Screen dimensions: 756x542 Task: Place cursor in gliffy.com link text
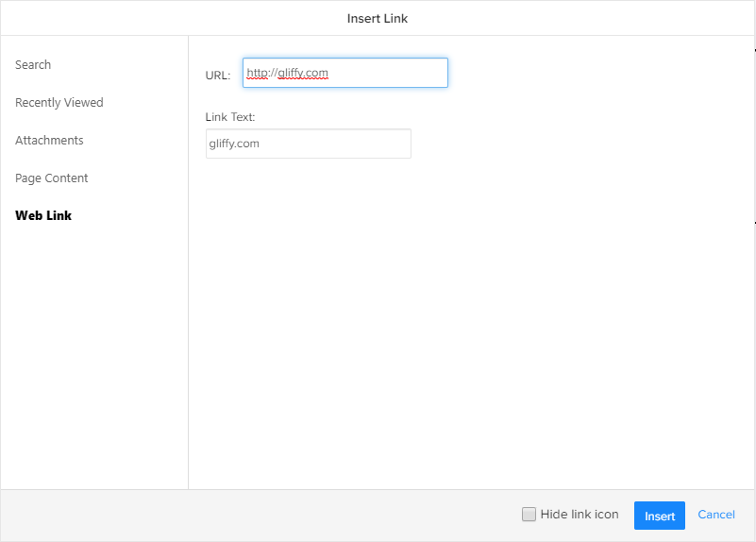coord(234,144)
